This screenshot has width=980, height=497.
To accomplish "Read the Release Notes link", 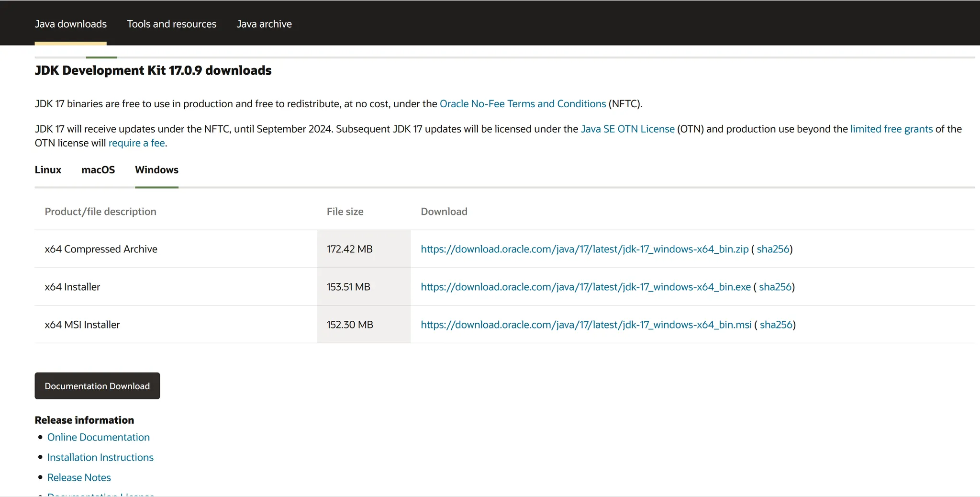I will coord(79,477).
